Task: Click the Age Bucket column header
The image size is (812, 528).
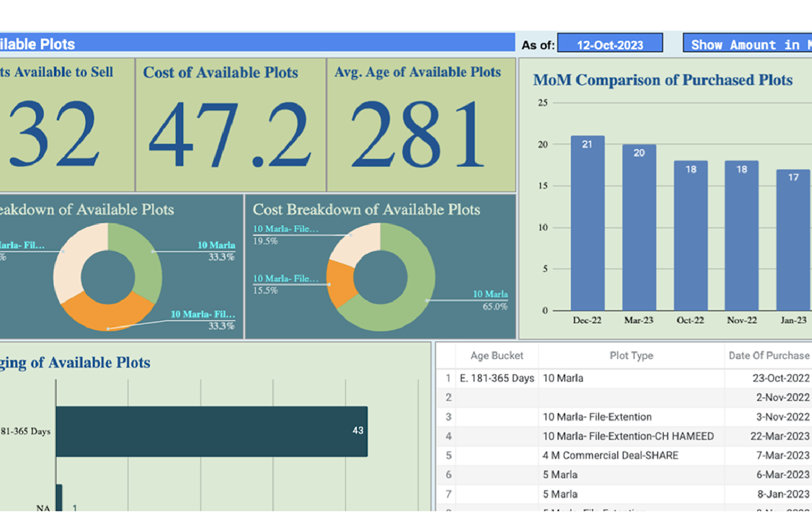Action: pyautogui.click(x=496, y=356)
